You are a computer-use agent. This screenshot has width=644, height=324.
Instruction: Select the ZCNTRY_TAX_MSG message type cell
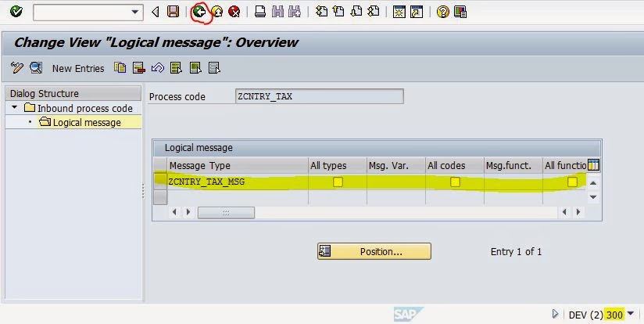238,182
